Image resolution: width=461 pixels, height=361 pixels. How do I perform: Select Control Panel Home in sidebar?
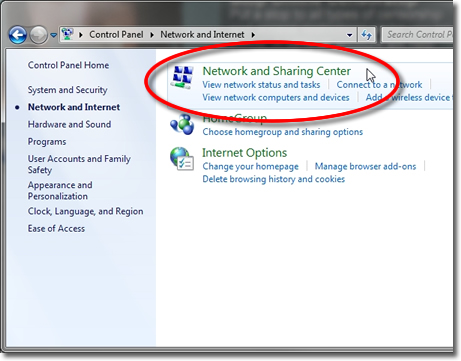pos(68,65)
